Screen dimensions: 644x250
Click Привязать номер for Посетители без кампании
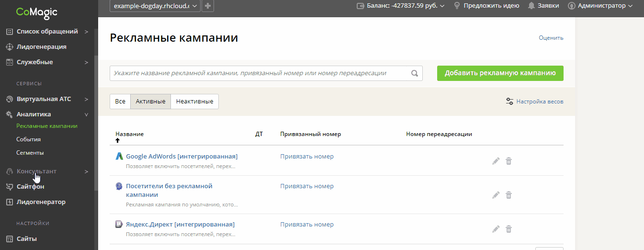307,186
